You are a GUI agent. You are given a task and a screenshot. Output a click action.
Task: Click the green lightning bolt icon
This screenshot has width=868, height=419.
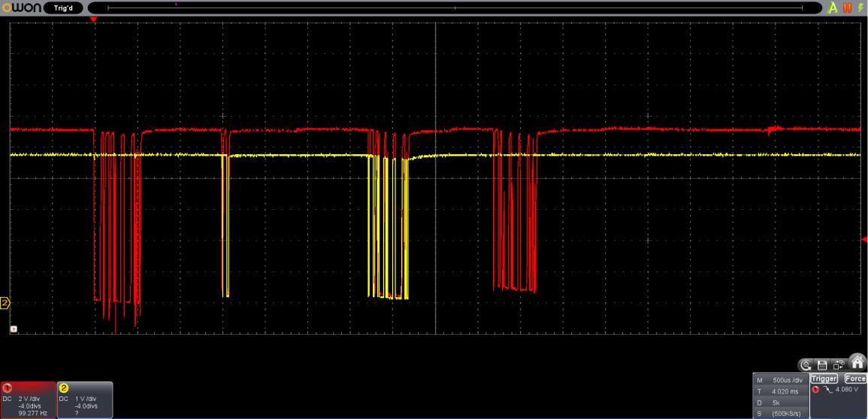tap(860, 8)
